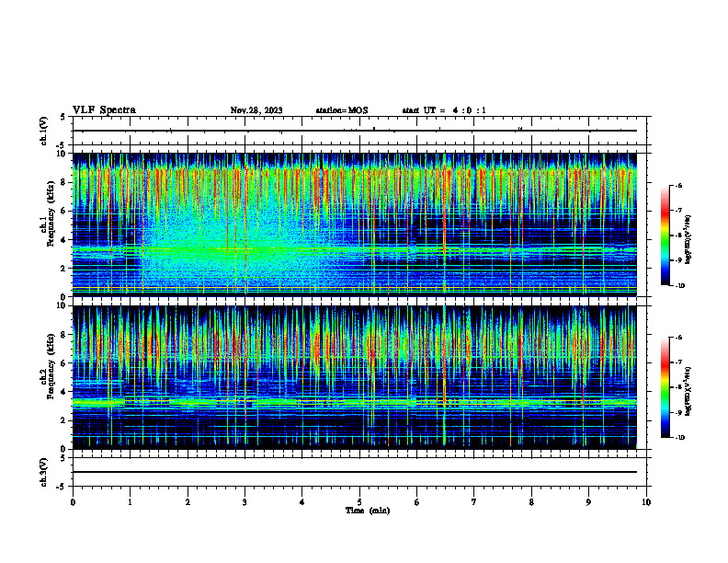Click the "5" tick on ch.3(V) axis

coord(63,458)
